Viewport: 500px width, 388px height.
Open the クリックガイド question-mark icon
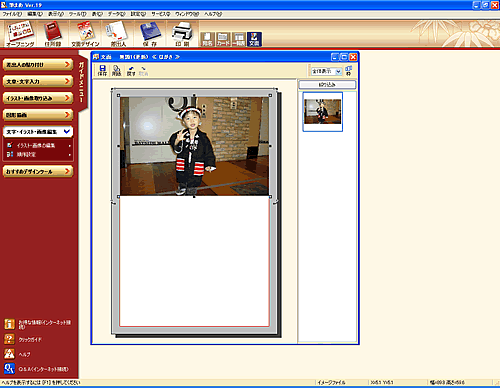click(x=9, y=339)
